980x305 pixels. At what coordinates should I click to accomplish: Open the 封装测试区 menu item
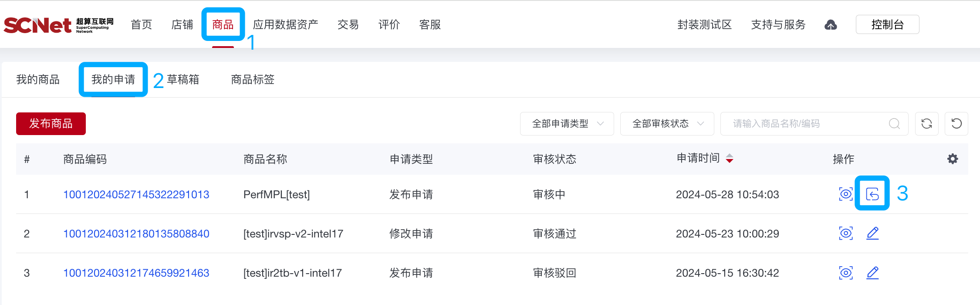pyautogui.click(x=704, y=24)
